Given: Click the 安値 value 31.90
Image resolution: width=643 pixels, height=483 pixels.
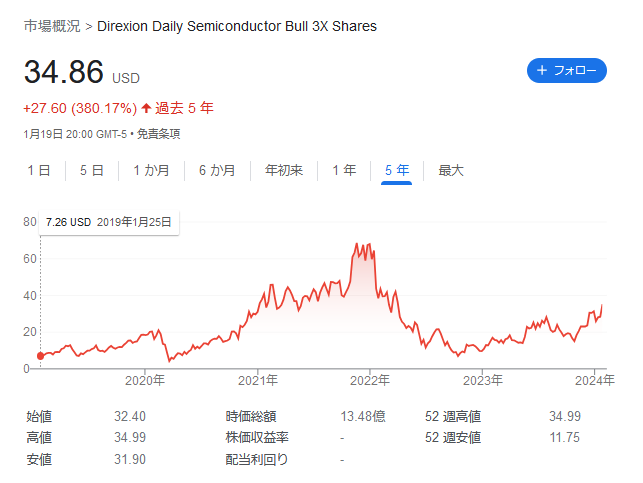Looking at the screenshot, I should click(130, 459).
